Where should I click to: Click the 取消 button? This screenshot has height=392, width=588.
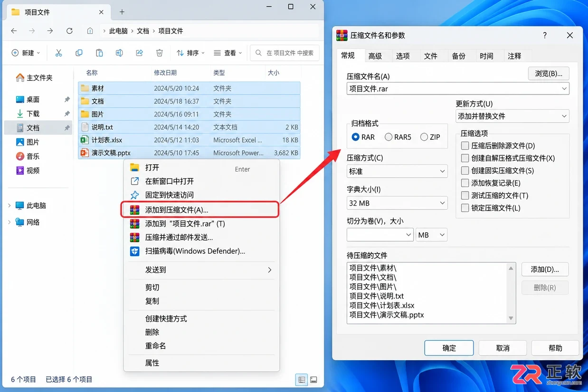[503, 348]
